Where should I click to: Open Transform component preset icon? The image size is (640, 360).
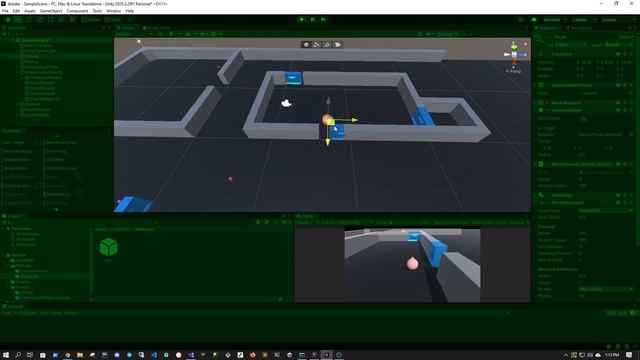(x=625, y=54)
